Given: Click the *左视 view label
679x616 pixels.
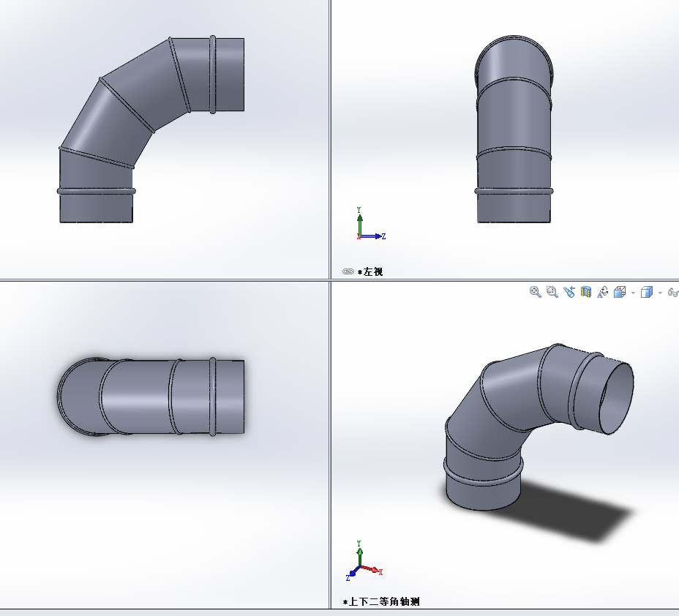Looking at the screenshot, I should tap(370, 272).
